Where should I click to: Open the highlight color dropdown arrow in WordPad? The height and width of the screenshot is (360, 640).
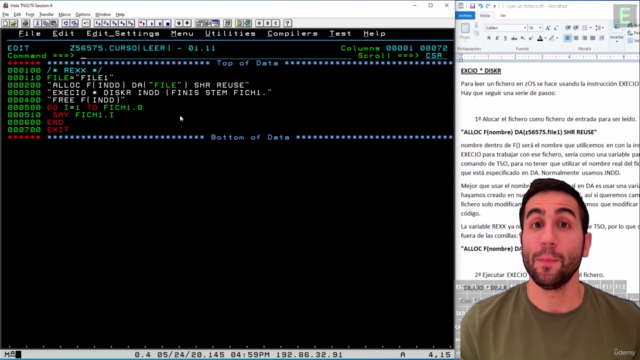(557, 38)
